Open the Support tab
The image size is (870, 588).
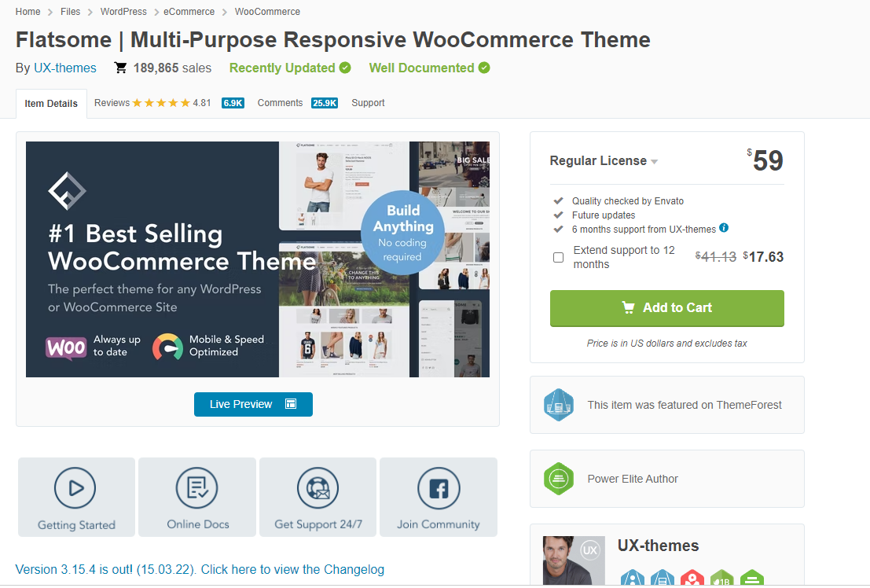pos(368,103)
